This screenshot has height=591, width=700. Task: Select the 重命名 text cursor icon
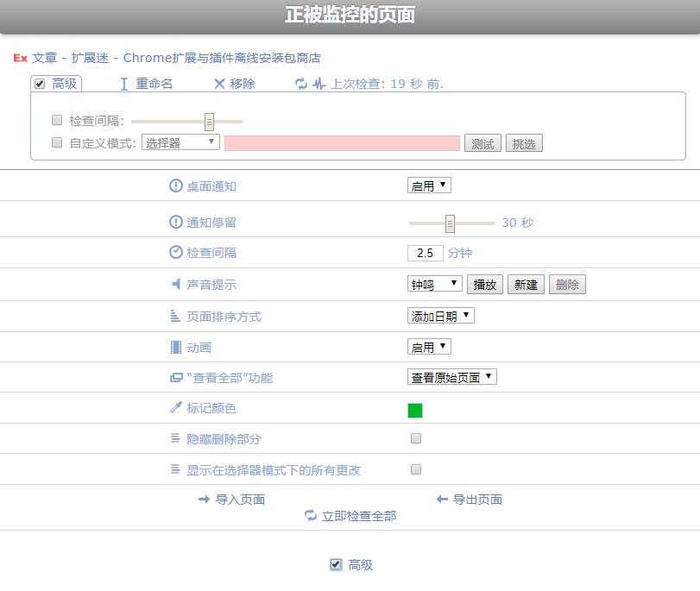click(x=123, y=84)
